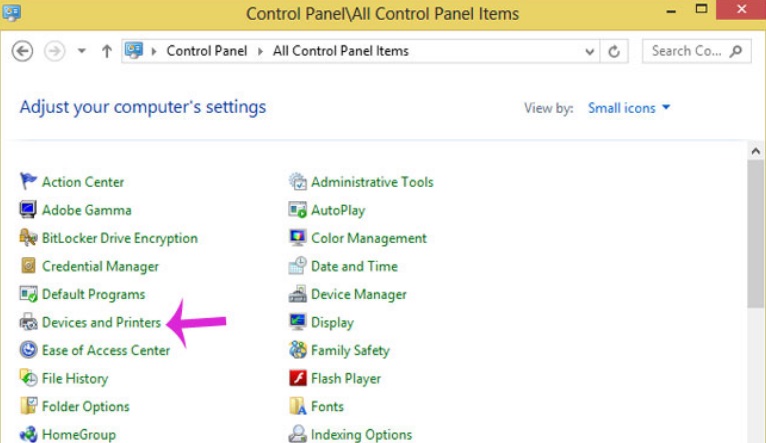Viewport: 766px width, 443px height.
Task: Open the Color Management icon
Action: coord(297,238)
